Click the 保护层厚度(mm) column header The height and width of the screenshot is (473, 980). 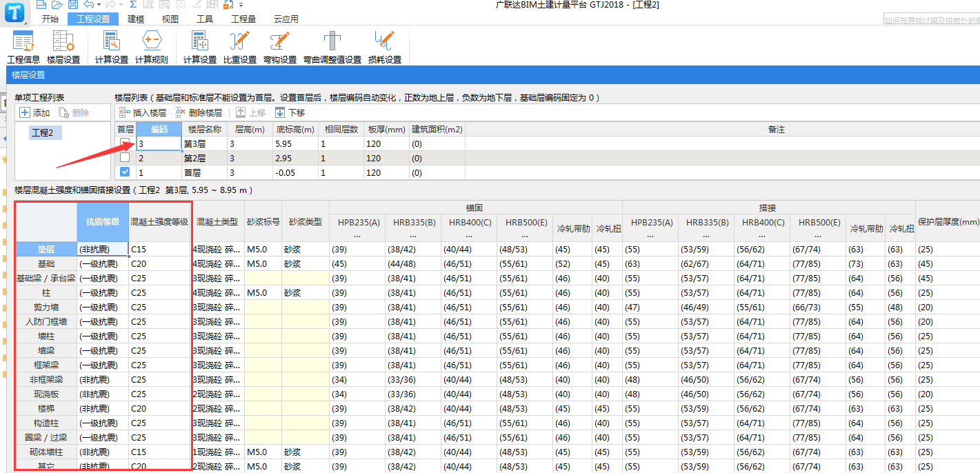pyautogui.click(x=948, y=221)
